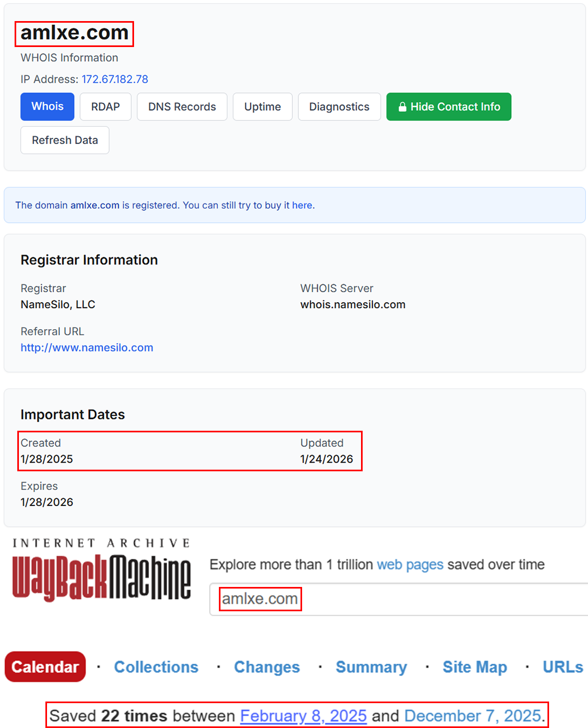Hide the contact information

(449, 106)
